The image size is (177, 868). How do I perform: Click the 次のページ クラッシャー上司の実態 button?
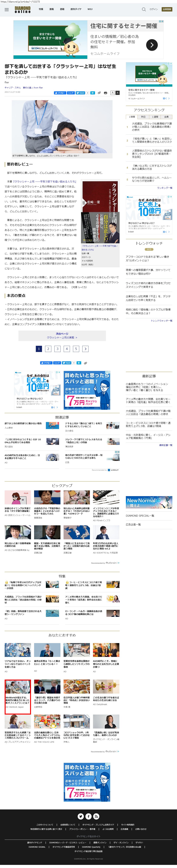click(x=62, y=336)
